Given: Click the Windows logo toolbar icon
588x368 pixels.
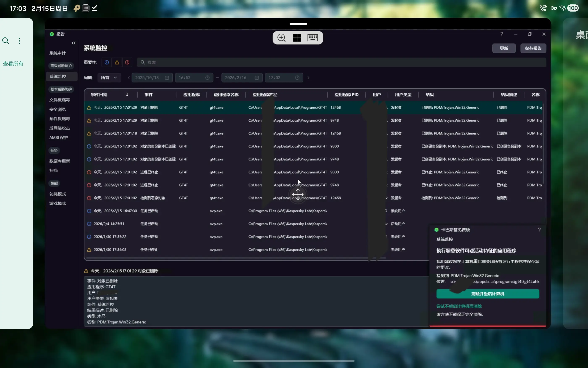Looking at the screenshot, I should 297,38.
